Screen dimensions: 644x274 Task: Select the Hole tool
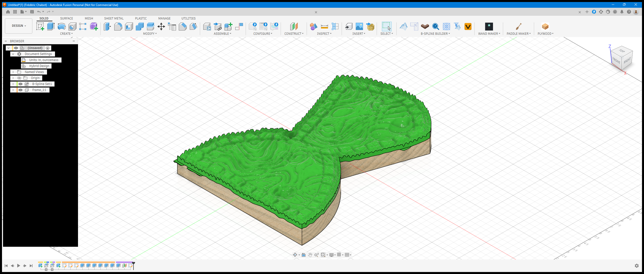(72, 26)
